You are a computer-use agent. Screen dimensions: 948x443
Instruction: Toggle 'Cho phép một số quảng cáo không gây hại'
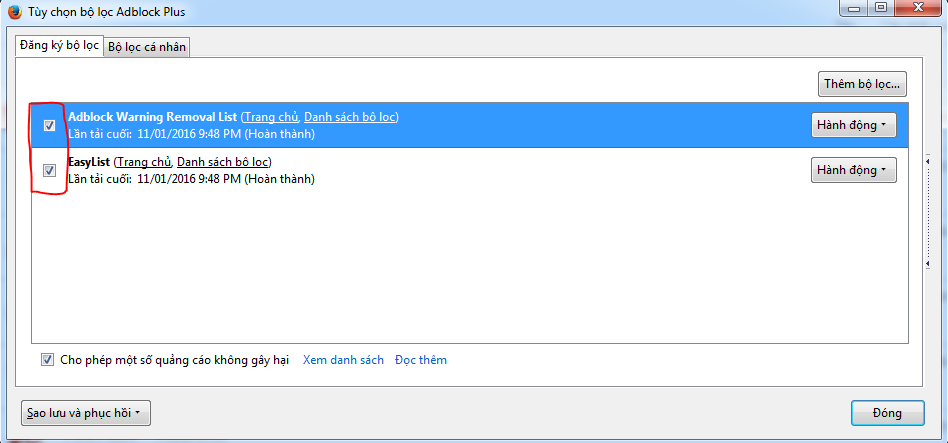[47, 360]
